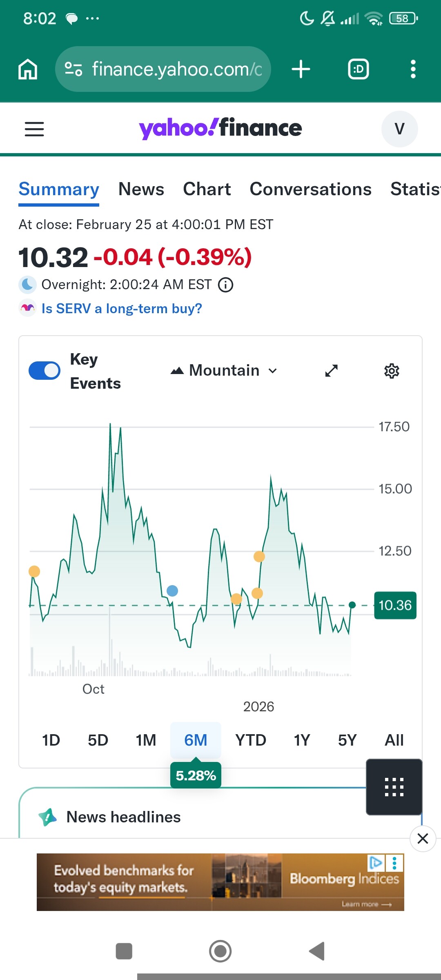This screenshot has height=980, width=441.
Task: Open the user profile avatar V
Action: (399, 129)
